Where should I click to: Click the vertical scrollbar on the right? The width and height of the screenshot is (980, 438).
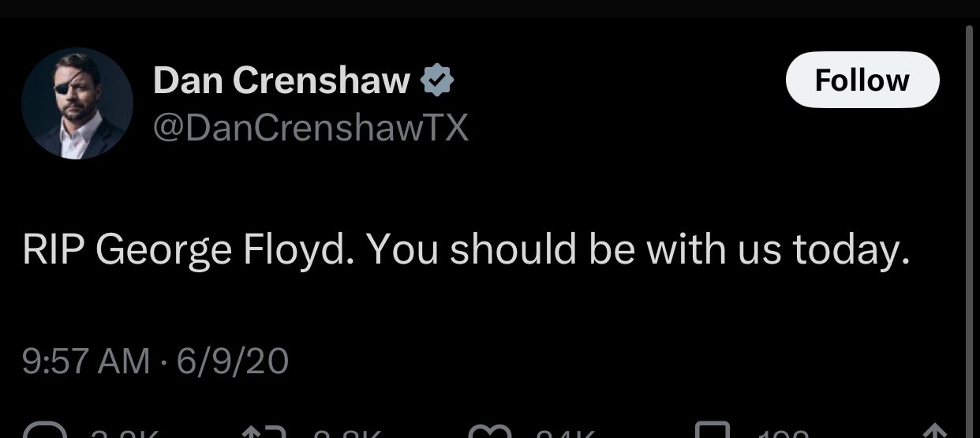tap(971, 229)
